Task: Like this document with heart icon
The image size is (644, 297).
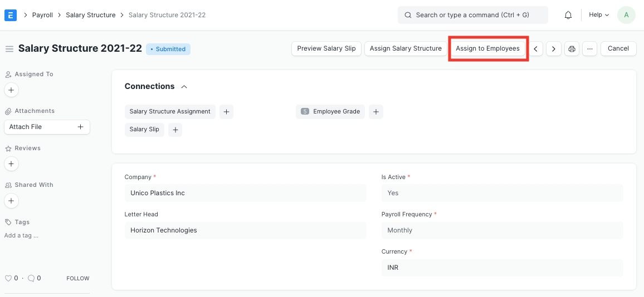Action: click(x=8, y=278)
